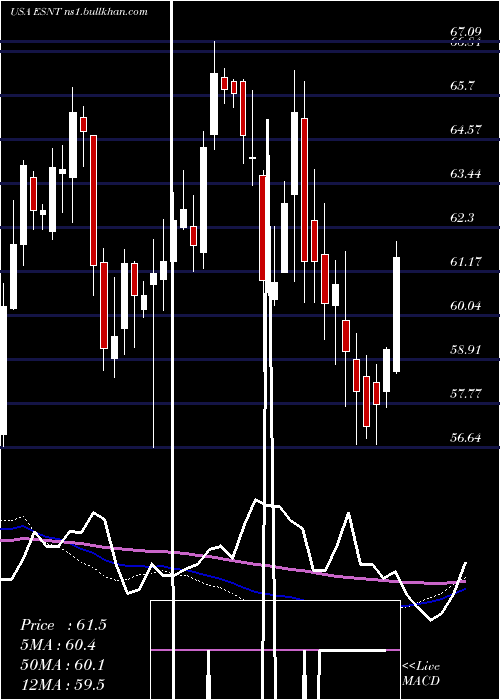The image size is (500, 700).
Task: Click the 60.04 price level label
Action: coord(466,306)
